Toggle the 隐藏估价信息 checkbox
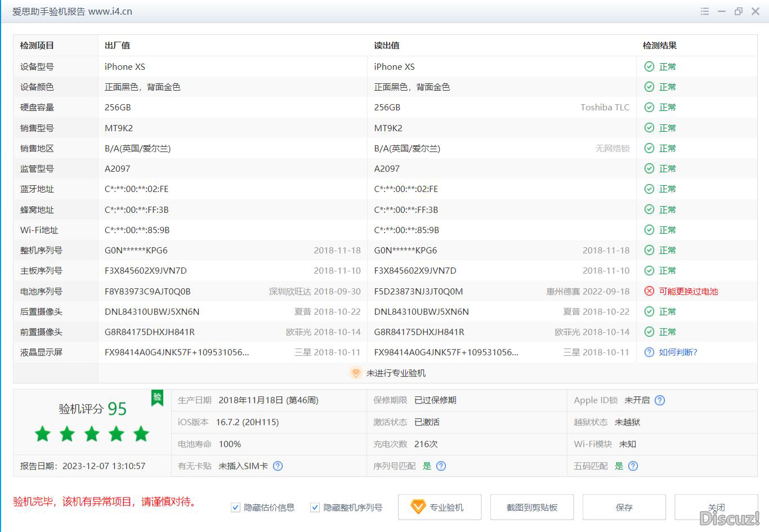Viewport: 769px width, 532px height. coord(235,507)
